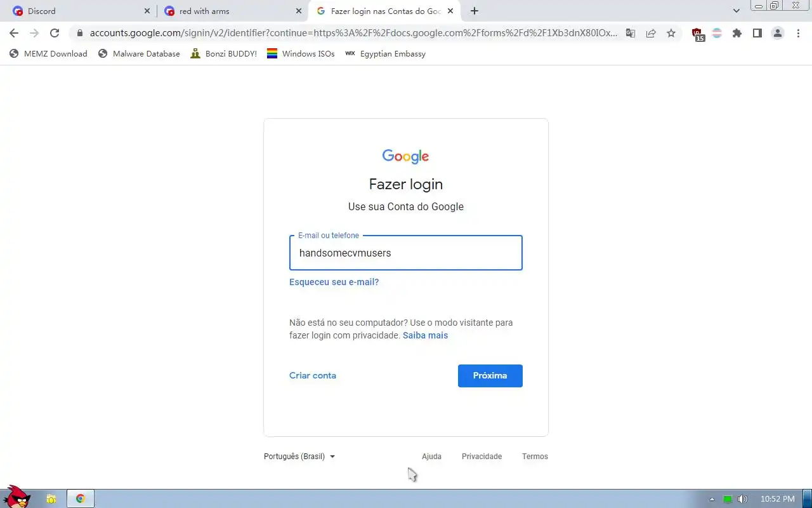Open Windows ISOs bookmark
The height and width of the screenshot is (508, 812).
pos(301,54)
